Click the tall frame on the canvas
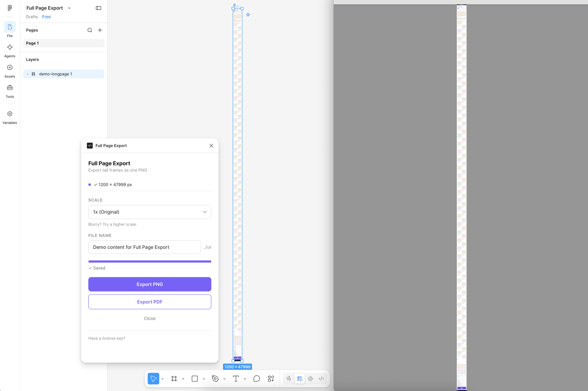 237,185
